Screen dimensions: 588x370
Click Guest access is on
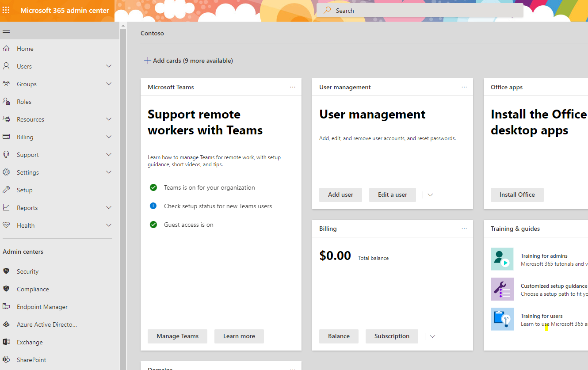pyautogui.click(x=189, y=225)
